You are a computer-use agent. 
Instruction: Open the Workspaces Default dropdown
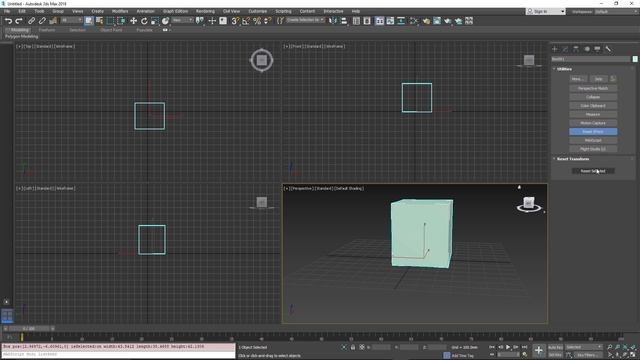(616, 11)
